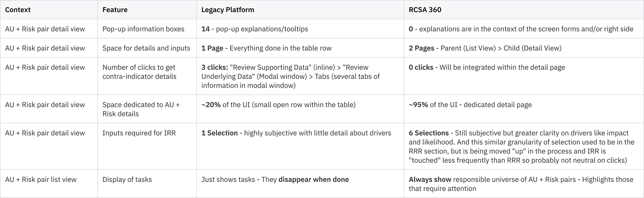Click the '3 clicks: Review Supporting Data' cell

pyautogui.click(x=290, y=76)
